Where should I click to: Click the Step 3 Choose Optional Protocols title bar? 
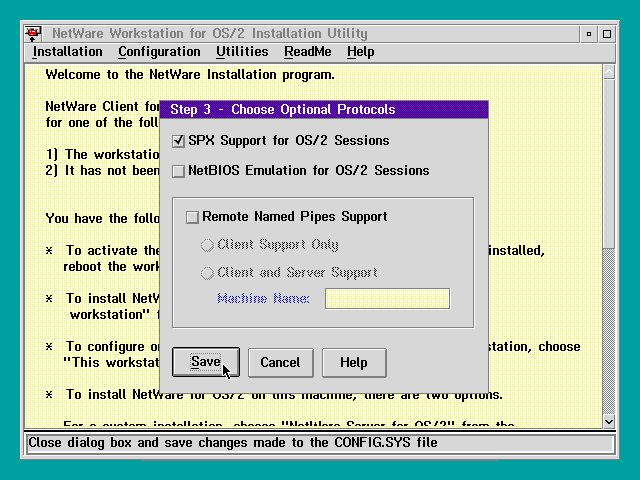click(324, 109)
